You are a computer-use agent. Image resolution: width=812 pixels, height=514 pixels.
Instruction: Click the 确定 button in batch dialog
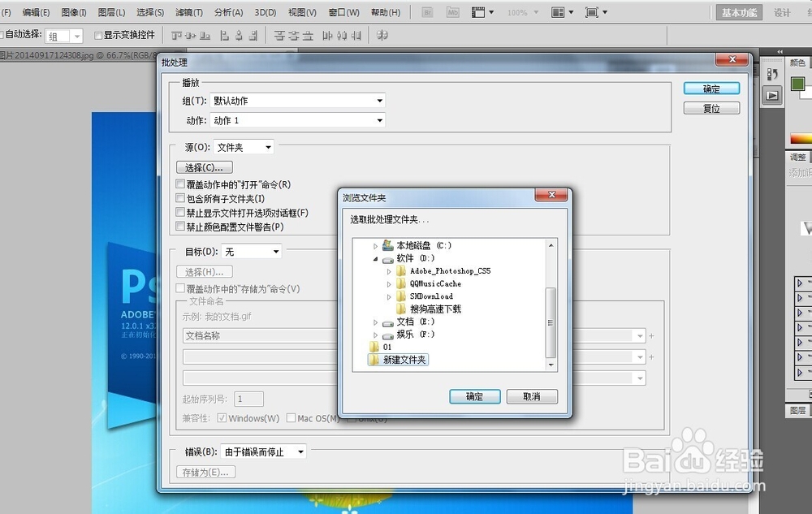pyautogui.click(x=711, y=89)
